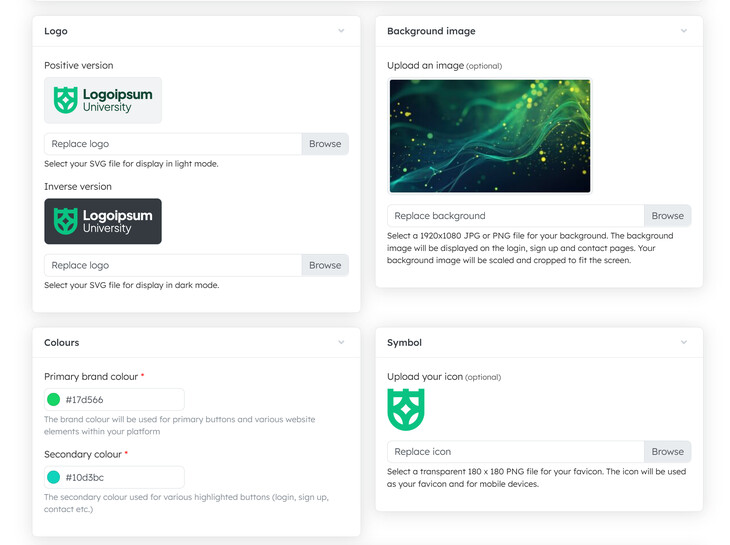Click the green background image thumbnail
This screenshot has width=730, height=545.
pyautogui.click(x=490, y=136)
